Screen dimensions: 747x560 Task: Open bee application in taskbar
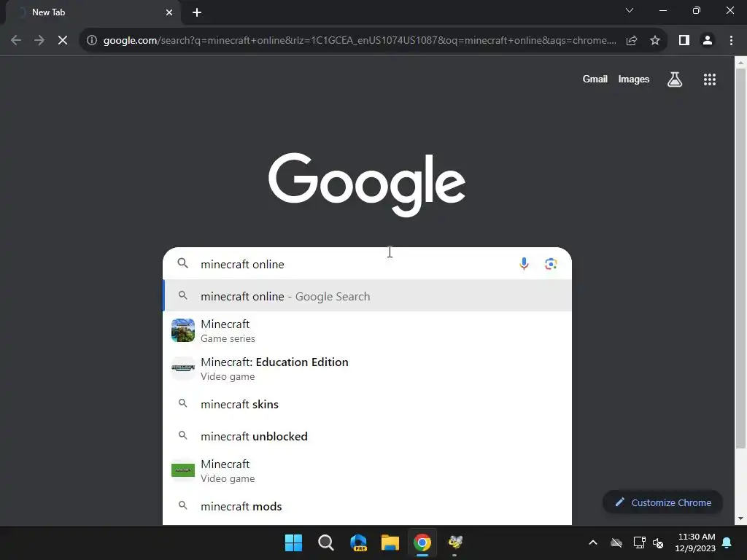(x=455, y=542)
